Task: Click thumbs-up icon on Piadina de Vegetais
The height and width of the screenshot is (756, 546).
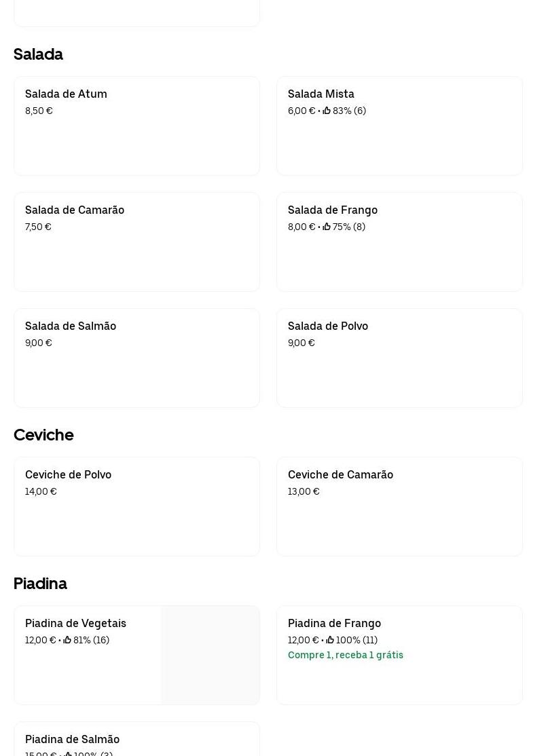Action: (67, 640)
